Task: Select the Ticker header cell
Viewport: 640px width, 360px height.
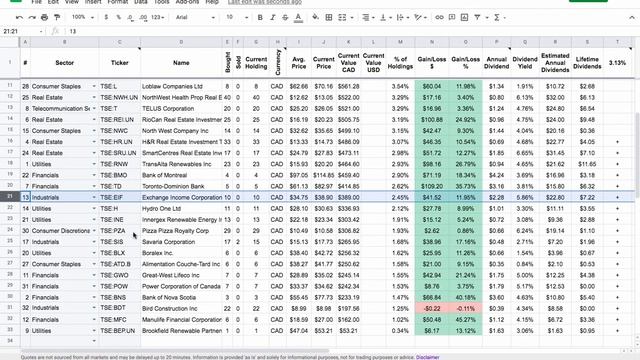Action: [x=120, y=63]
